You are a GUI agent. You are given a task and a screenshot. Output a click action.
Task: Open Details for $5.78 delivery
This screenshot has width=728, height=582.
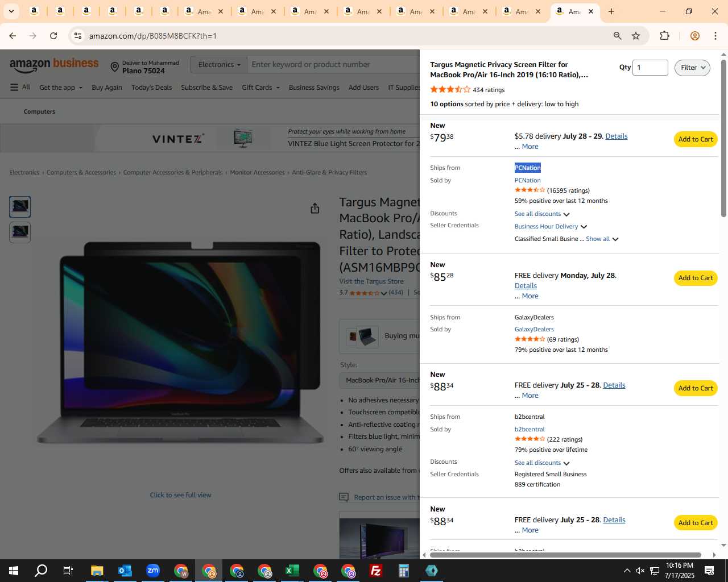pyautogui.click(x=617, y=136)
